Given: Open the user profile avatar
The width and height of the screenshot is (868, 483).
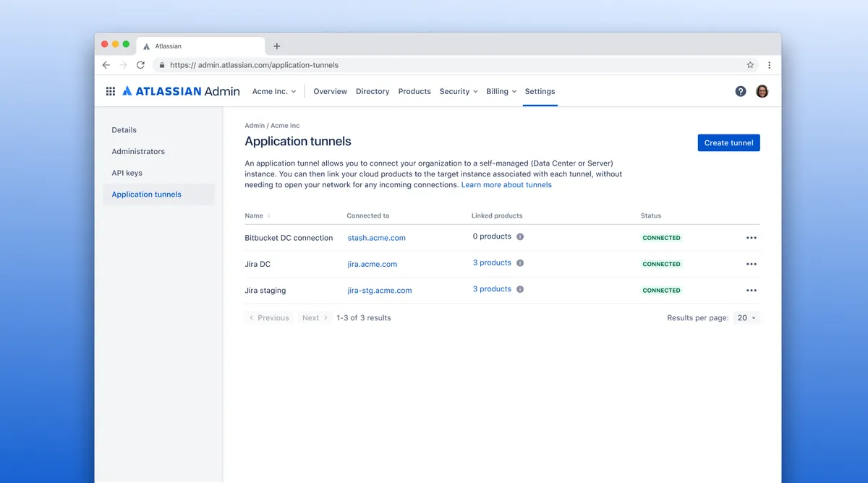Looking at the screenshot, I should [x=762, y=91].
